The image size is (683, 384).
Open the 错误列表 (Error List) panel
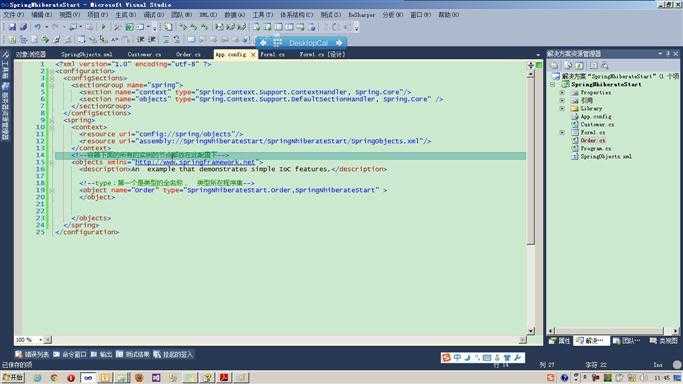[x=33, y=355]
